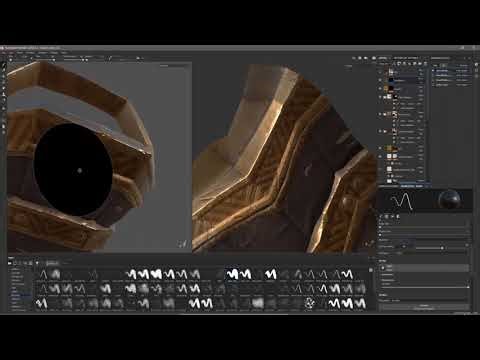Click the filter funnel icon in the shelf header
Viewport: 480px width, 360px height.
37,263
